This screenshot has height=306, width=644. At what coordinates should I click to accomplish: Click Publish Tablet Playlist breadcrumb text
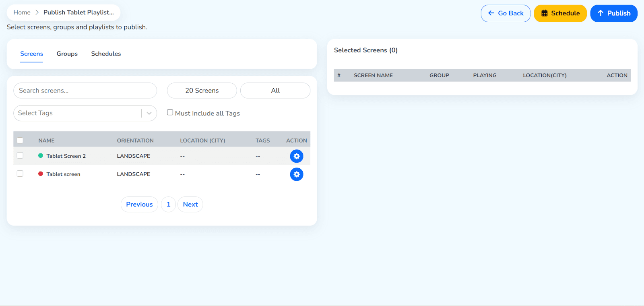coord(78,12)
